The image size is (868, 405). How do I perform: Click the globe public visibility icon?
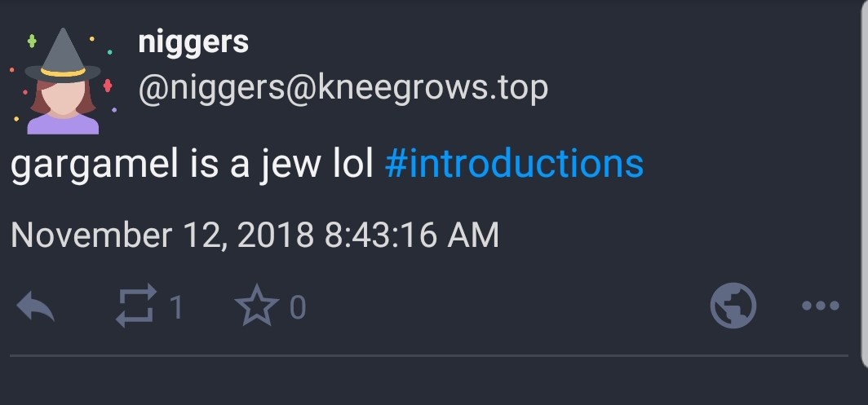coord(733,306)
